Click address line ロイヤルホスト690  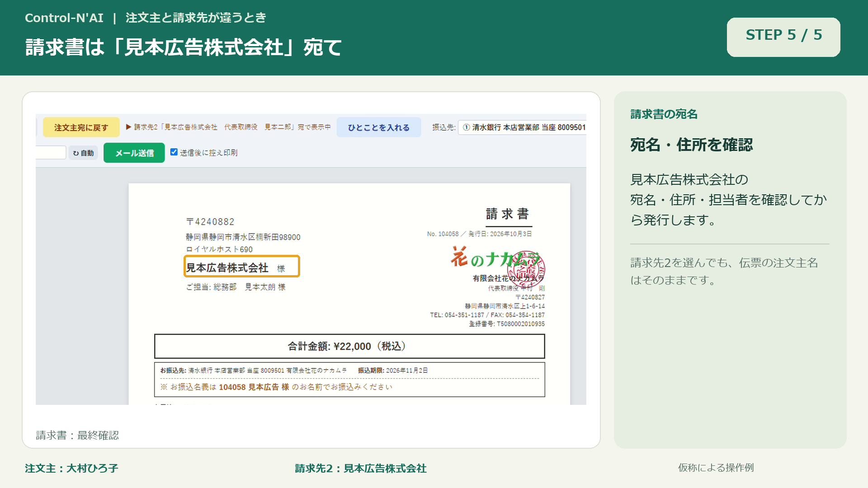(x=220, y=249)
